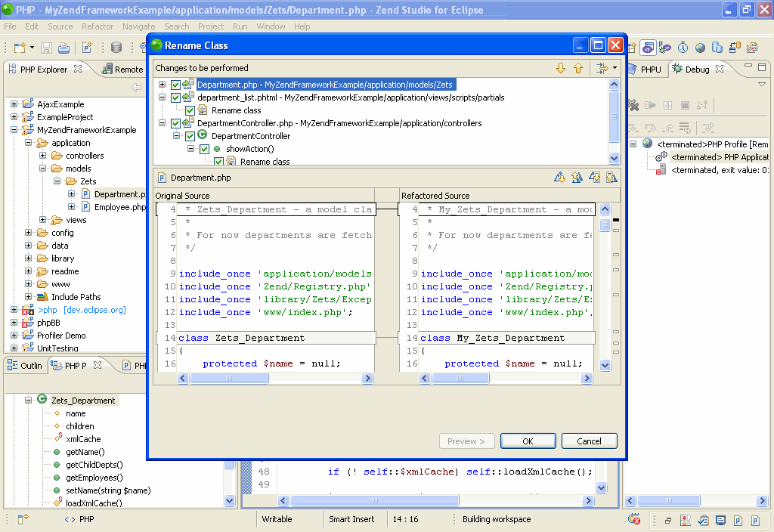Image resolution: width=774 pixels, height=532 pixels.
Task: Open the Refactor menu
Action: click(x=98, y=26)
